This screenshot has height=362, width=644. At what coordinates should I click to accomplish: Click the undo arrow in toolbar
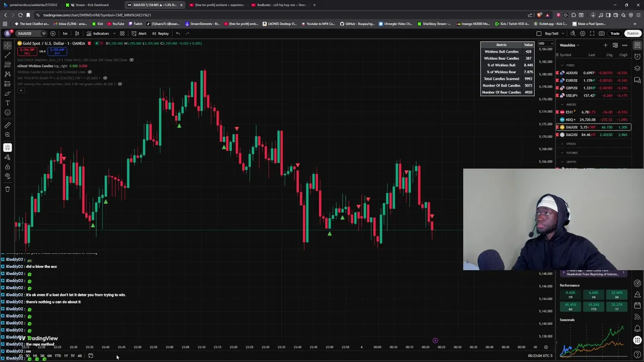click(178, 33)
